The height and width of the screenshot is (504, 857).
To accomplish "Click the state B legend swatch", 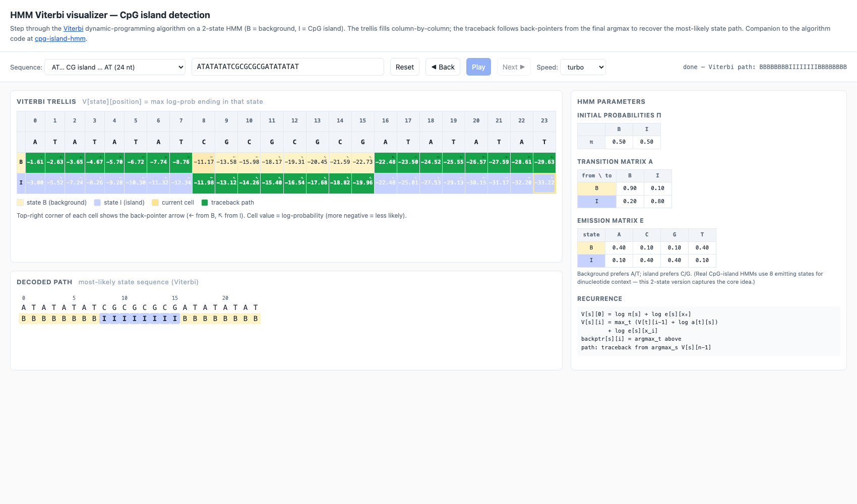I will (x=20, y=203).
